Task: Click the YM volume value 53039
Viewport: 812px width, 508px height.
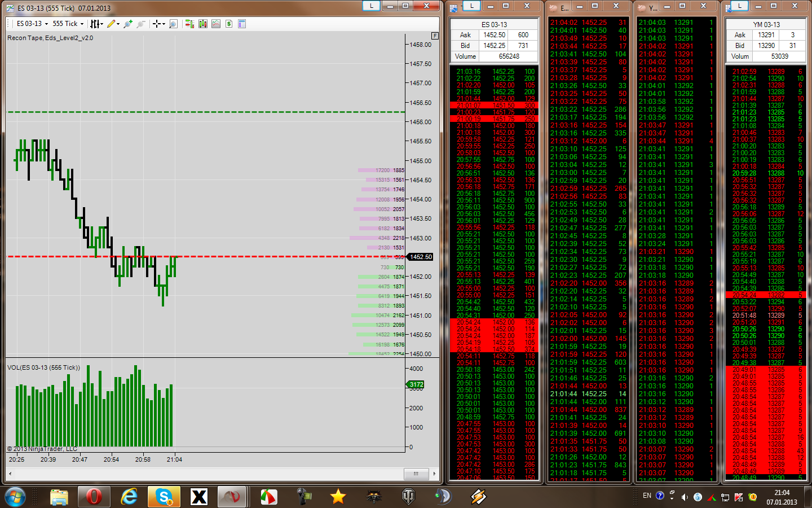Action: [x=780, y=56]
